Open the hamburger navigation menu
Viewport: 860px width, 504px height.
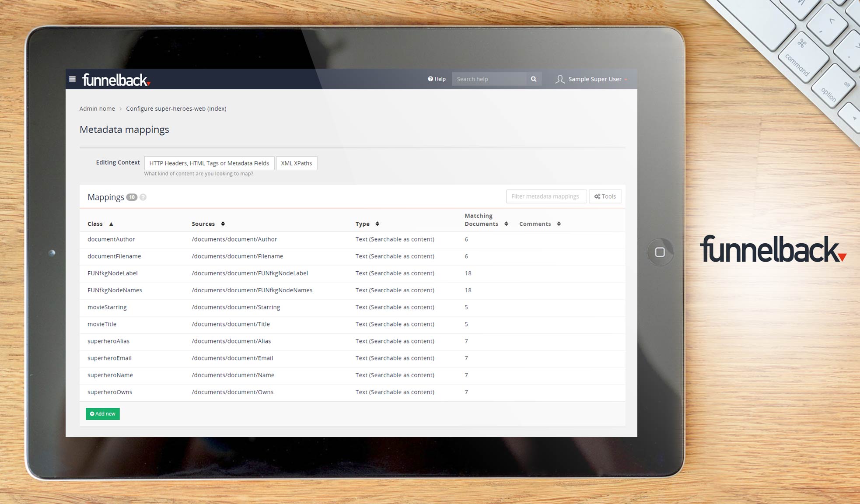click(x=73, y=79)
